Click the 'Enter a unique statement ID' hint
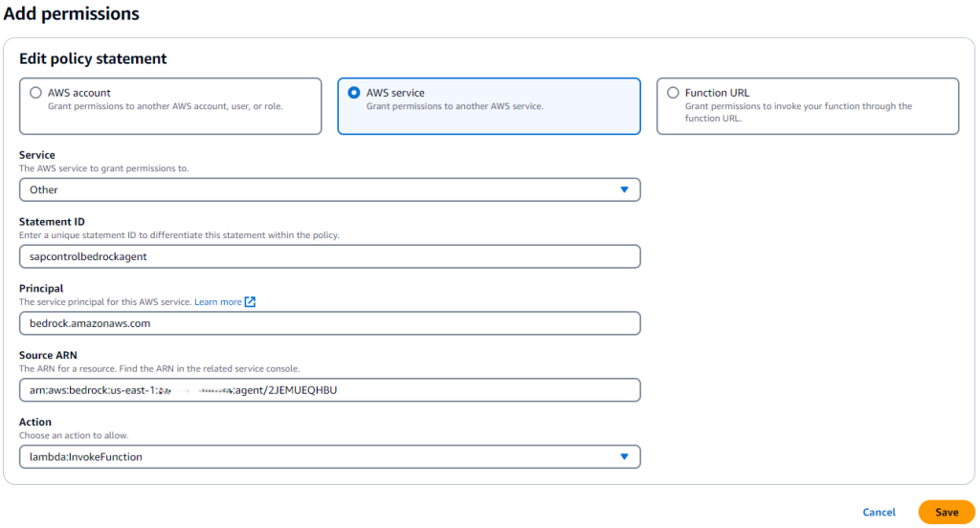Screen dimensions: 980x528 (x=179, y=235)
